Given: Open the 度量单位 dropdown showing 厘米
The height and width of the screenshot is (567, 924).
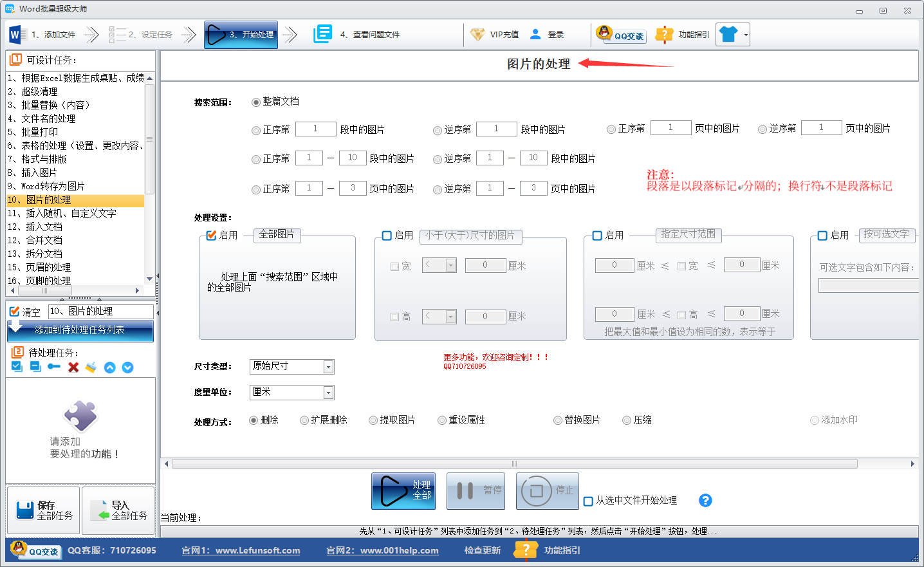Looking at the screenshot, I should (x=328, y=392).
